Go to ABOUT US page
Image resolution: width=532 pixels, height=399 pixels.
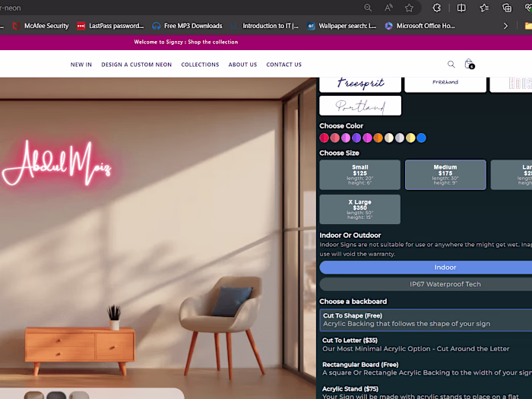click(x=242, y=65)
